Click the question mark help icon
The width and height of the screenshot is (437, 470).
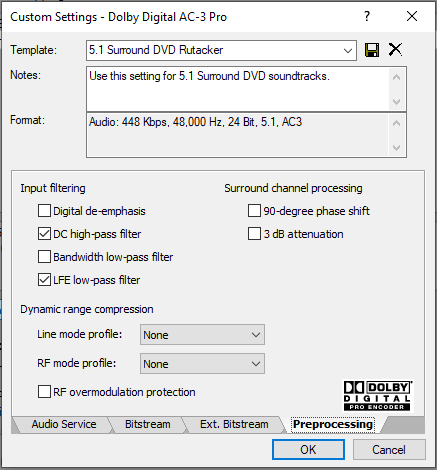pyautogui.click(x=367, y=16)
